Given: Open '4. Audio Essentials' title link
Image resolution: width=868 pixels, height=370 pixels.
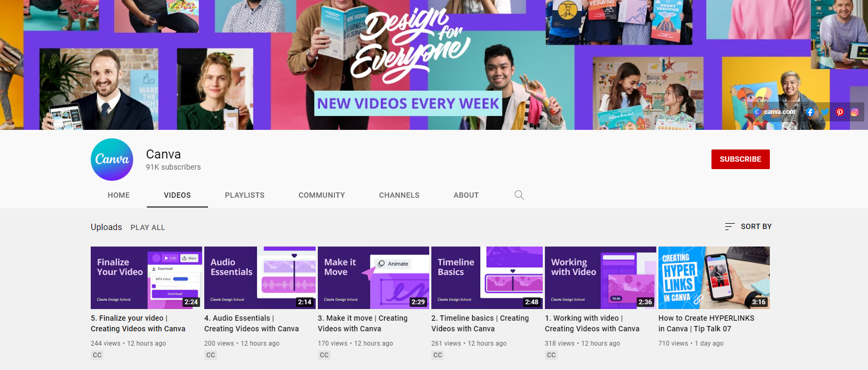Looking at the screenshot, I should click(x=251, y=323).
